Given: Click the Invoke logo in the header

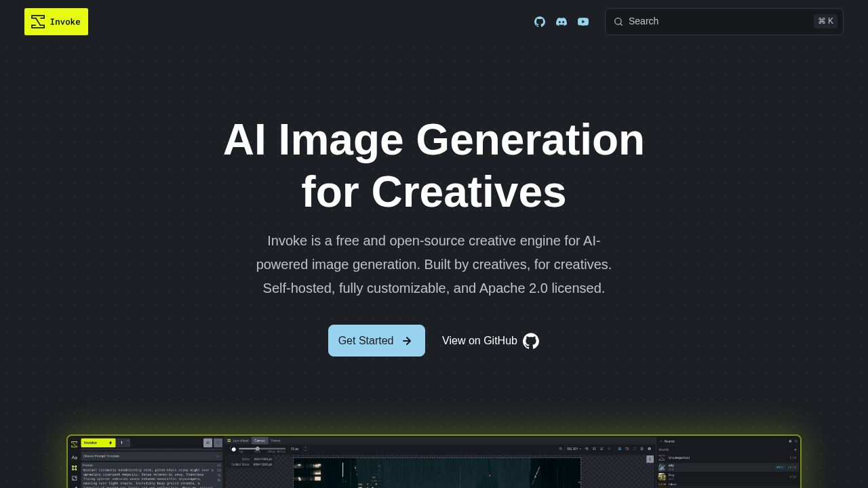Looking at the screenshot, I should pyautogui.click(x=56, y=22).
